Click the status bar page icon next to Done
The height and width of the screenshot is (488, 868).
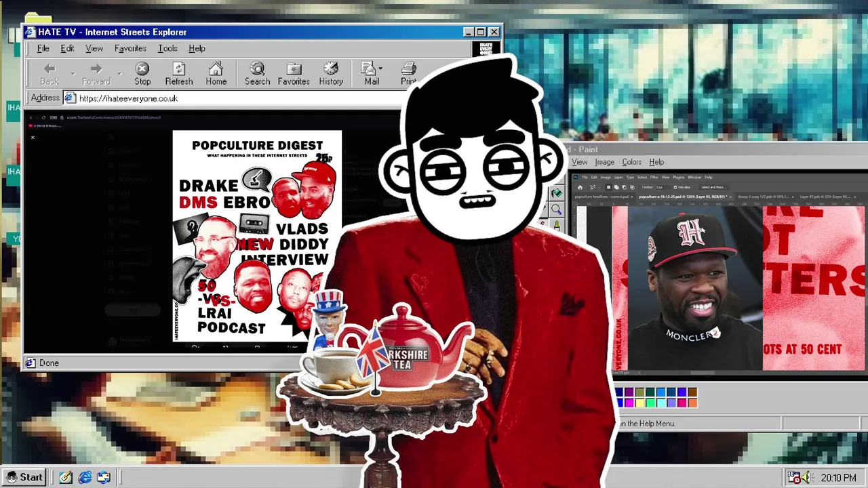(x=31, y=363)
